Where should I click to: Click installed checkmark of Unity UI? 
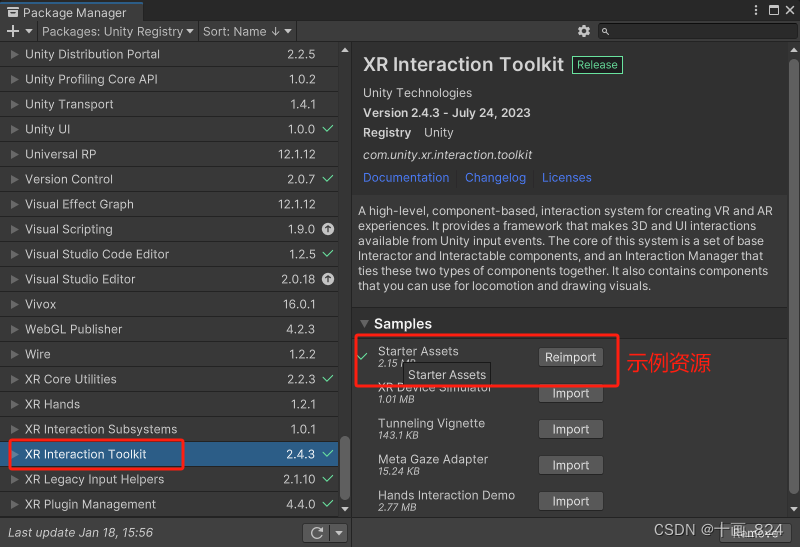328,129
